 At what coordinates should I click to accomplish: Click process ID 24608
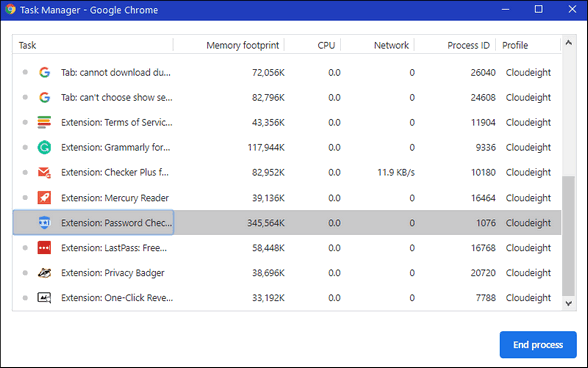click(x=483, y=98)
